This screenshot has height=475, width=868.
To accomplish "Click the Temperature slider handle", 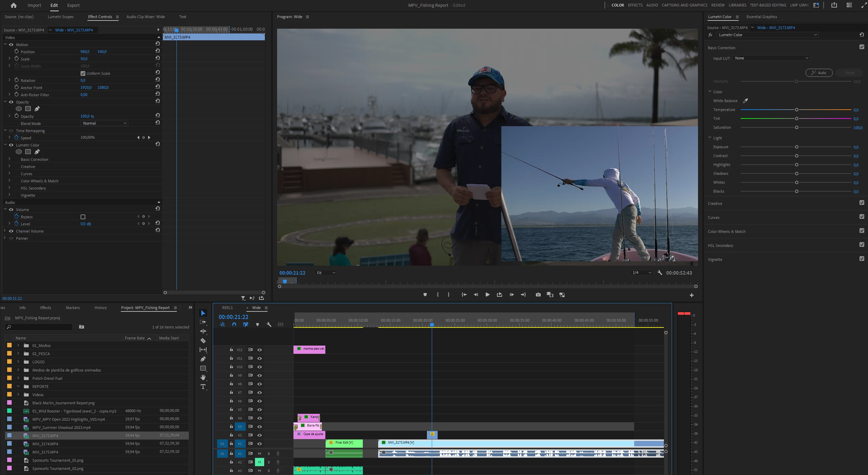I will tap(796, 110).
